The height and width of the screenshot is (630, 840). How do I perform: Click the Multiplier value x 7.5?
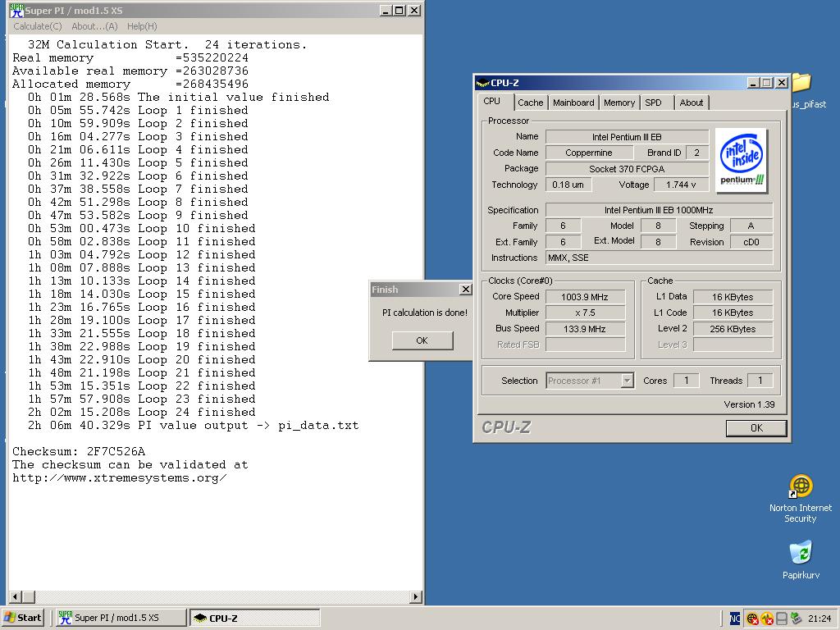coord(585,313)
